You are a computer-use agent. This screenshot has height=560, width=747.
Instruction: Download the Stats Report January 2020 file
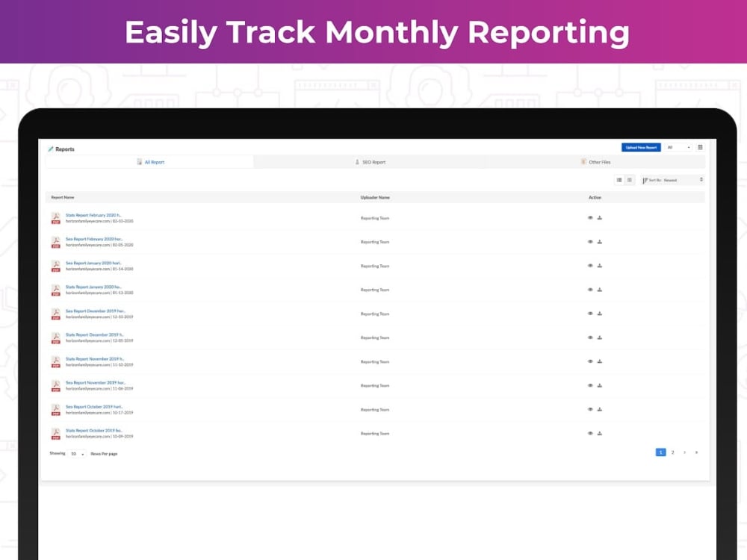pyautogui.click(x=599, y=290)
